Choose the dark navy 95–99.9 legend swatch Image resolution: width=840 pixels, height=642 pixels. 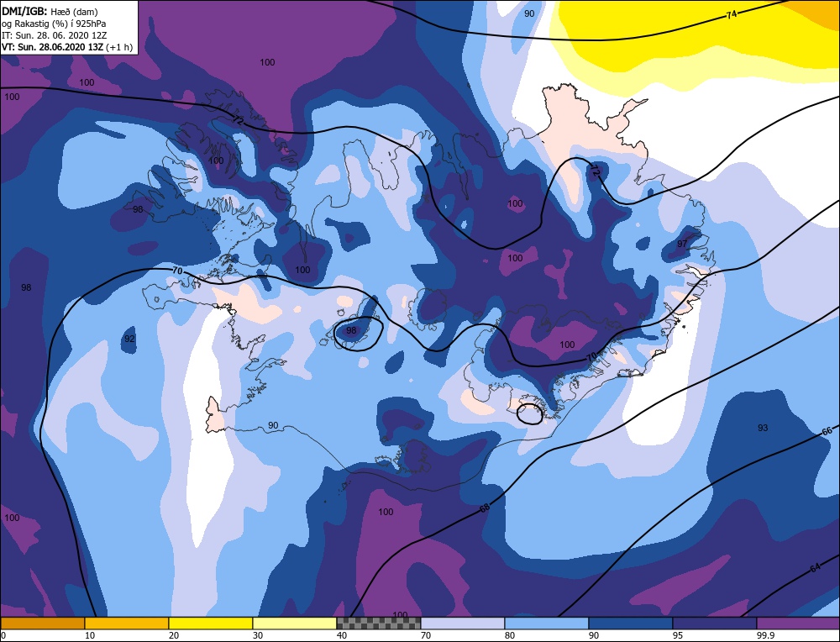click(715, 624)
